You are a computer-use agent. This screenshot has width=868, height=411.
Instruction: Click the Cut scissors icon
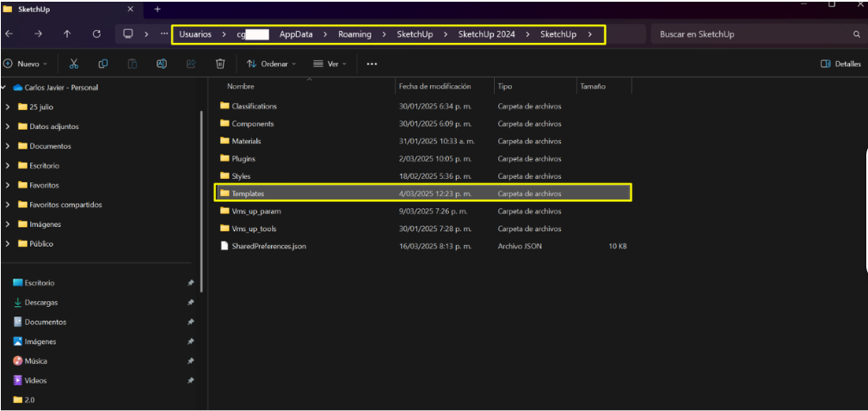[x=74, y=64]
